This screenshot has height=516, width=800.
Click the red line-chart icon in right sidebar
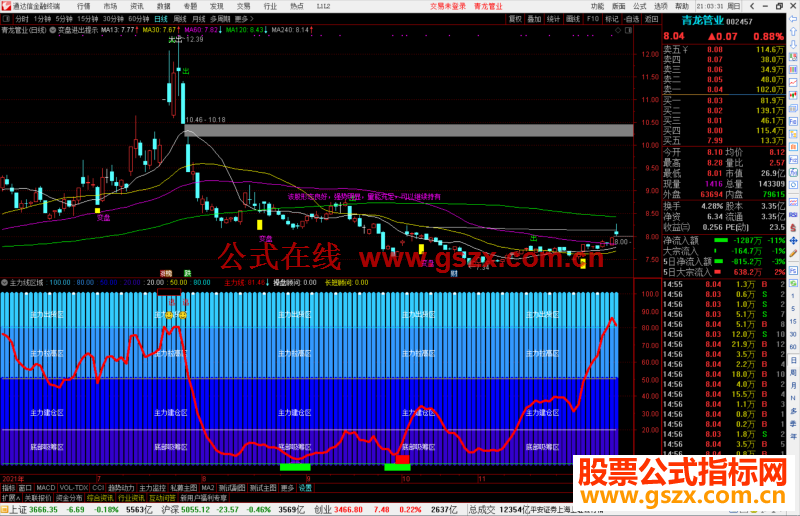coord(793,82)
